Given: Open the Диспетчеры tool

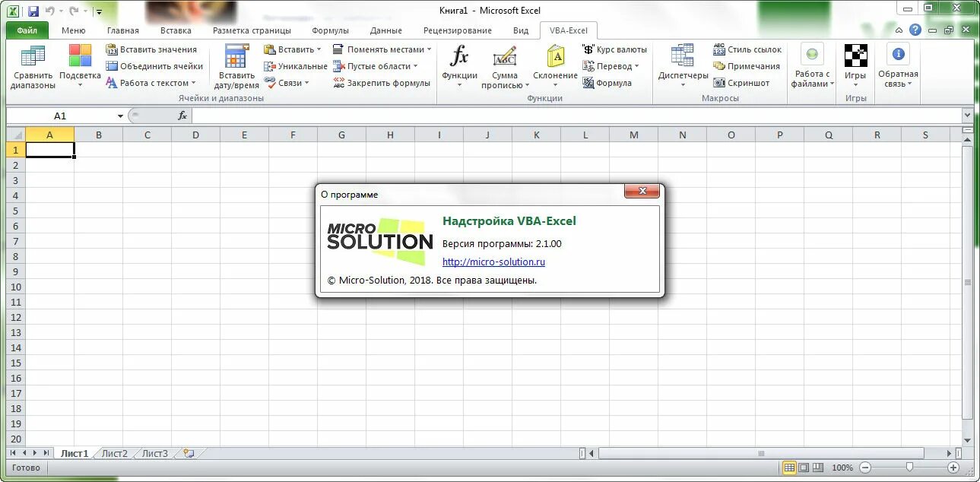Looking at the screenshot, I should pos(683,67).
